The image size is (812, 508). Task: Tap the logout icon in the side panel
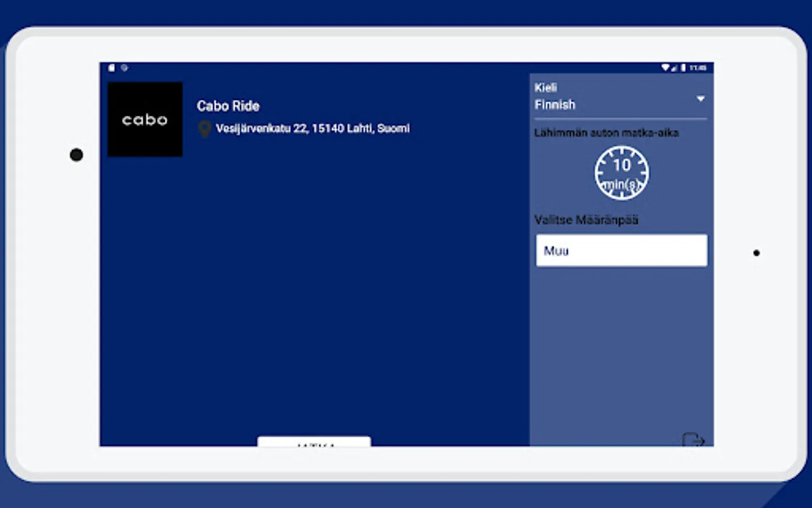(694, 439)
